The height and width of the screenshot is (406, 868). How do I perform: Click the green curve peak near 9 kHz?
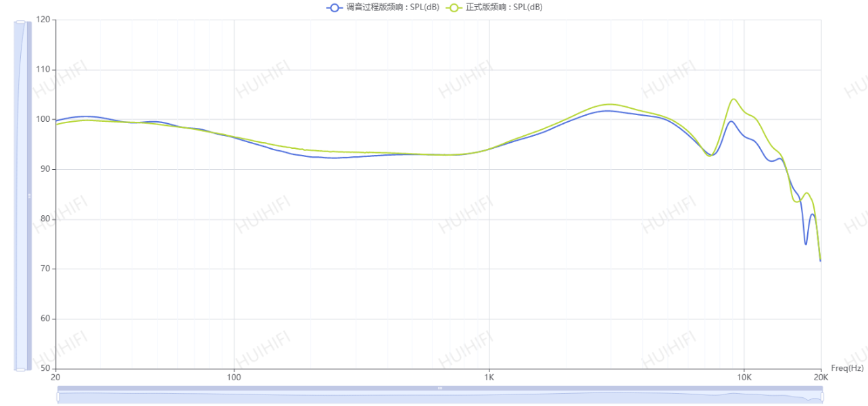pyautogui.click(x=733, y=99)
